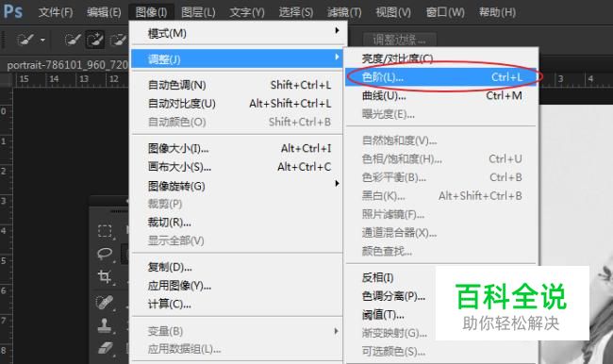613x364 pixels.
Task: Click the Photoshop Ps logo icon
Action: [x=13, y=11]
